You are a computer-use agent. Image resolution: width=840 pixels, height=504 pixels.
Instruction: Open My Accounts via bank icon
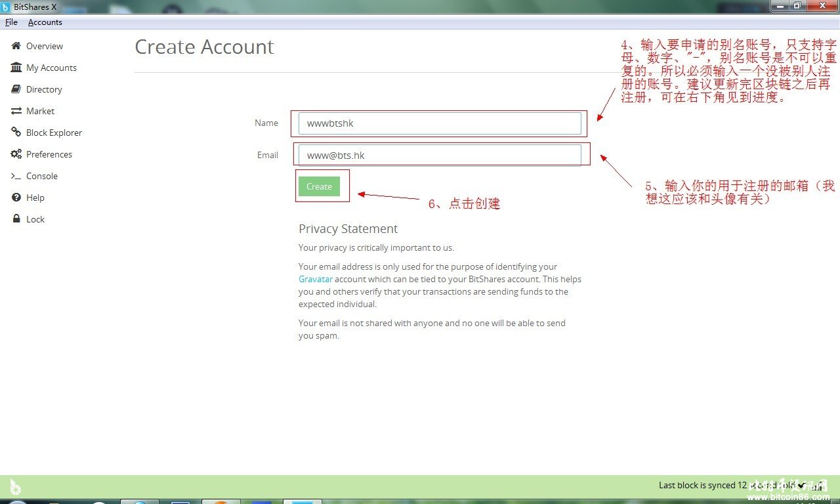(16, 68)
